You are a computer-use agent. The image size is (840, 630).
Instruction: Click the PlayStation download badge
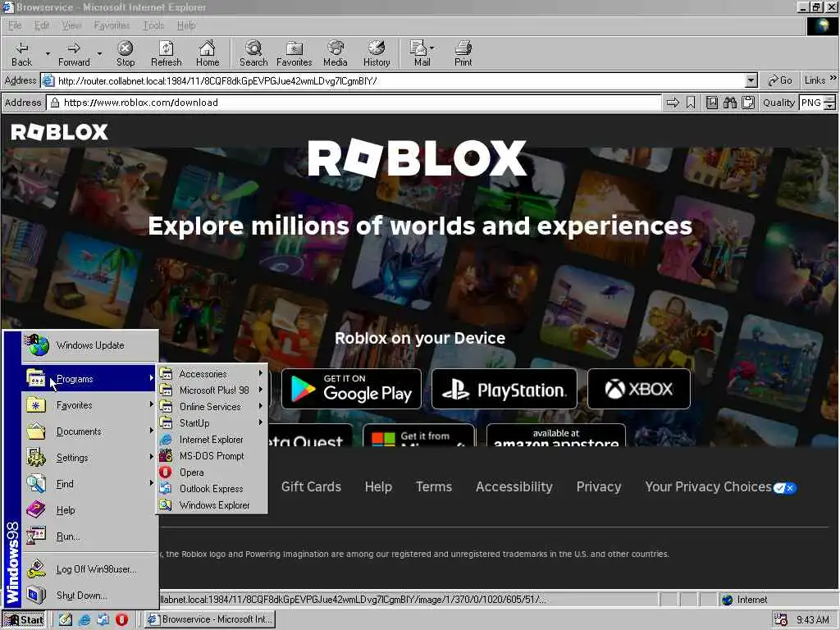pyautogui.click(x=504, y=389)
